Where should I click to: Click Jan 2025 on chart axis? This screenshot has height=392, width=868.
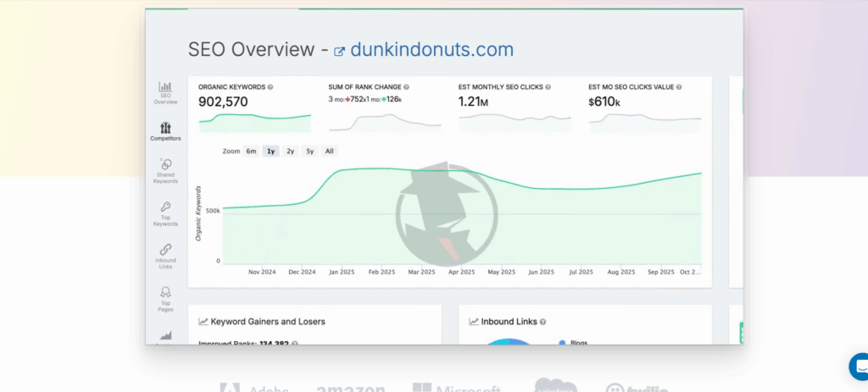point(341,272)
